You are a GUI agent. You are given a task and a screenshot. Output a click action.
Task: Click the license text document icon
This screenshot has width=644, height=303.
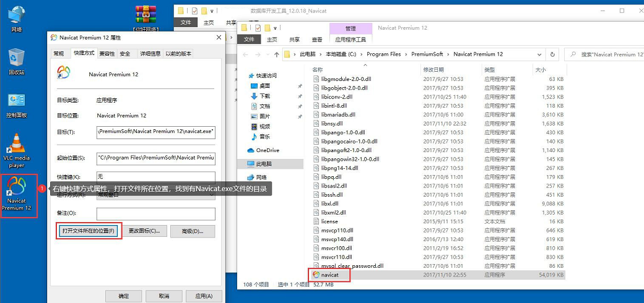click(316, 221)
